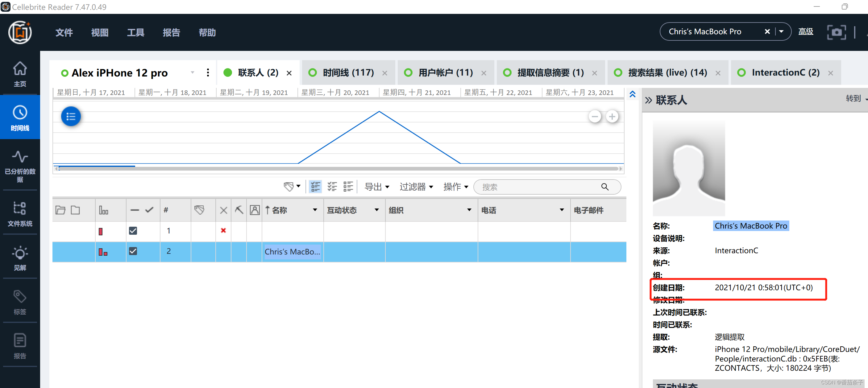
Task: Click the tag column header icon
Action: click(199, 210)
